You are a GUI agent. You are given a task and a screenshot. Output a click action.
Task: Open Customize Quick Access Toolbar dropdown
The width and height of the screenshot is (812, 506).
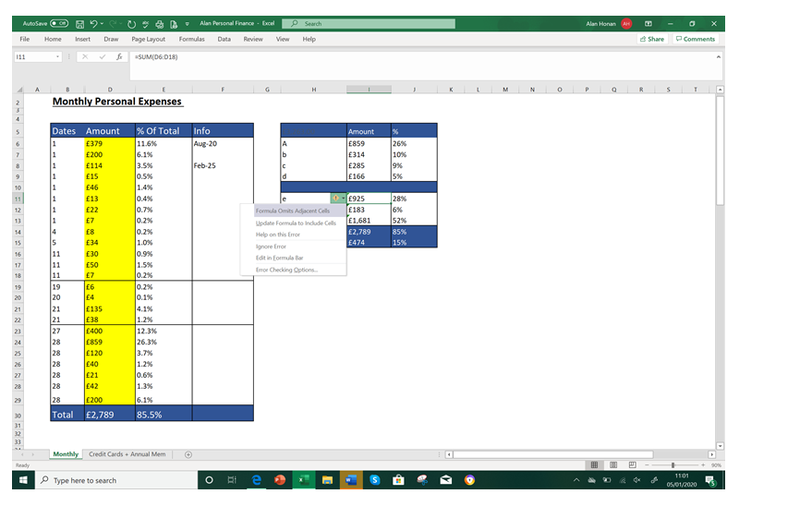point(187,24)
